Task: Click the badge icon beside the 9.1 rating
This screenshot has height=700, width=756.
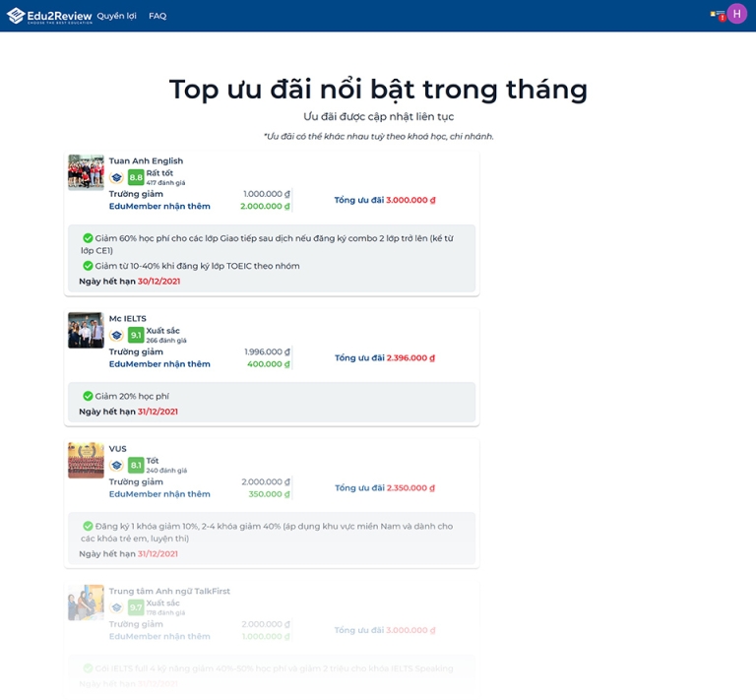Action: (x=117, y=335)
